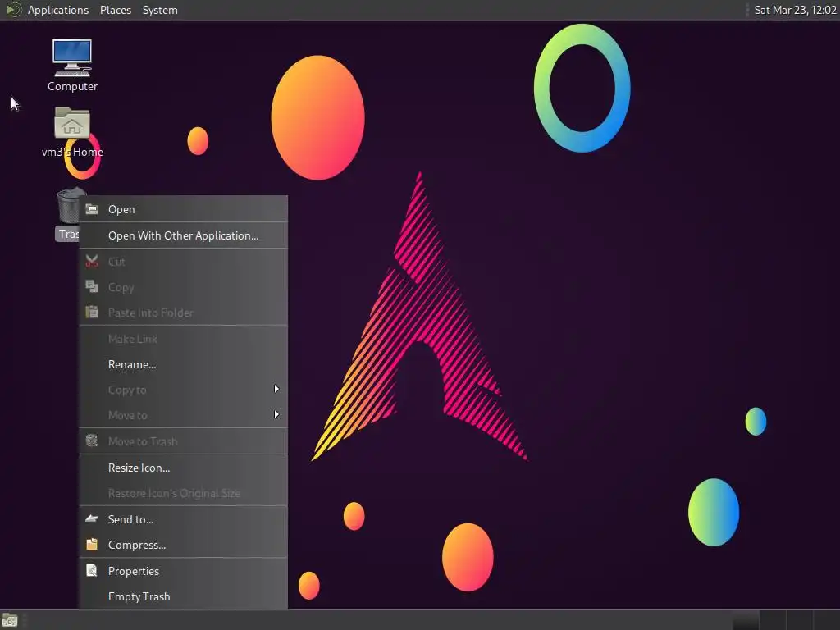
Task: Click the Open icon in context menu
Action: point(92,209)
